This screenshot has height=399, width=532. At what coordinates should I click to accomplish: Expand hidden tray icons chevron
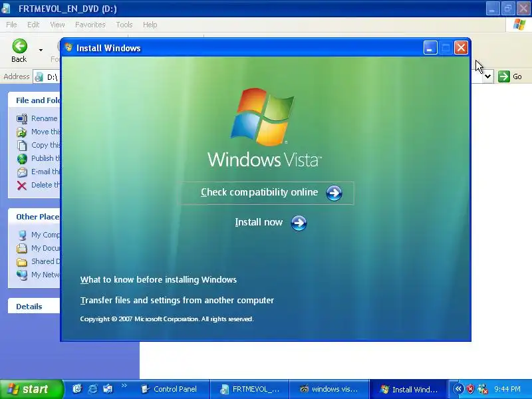pos(458,389)
